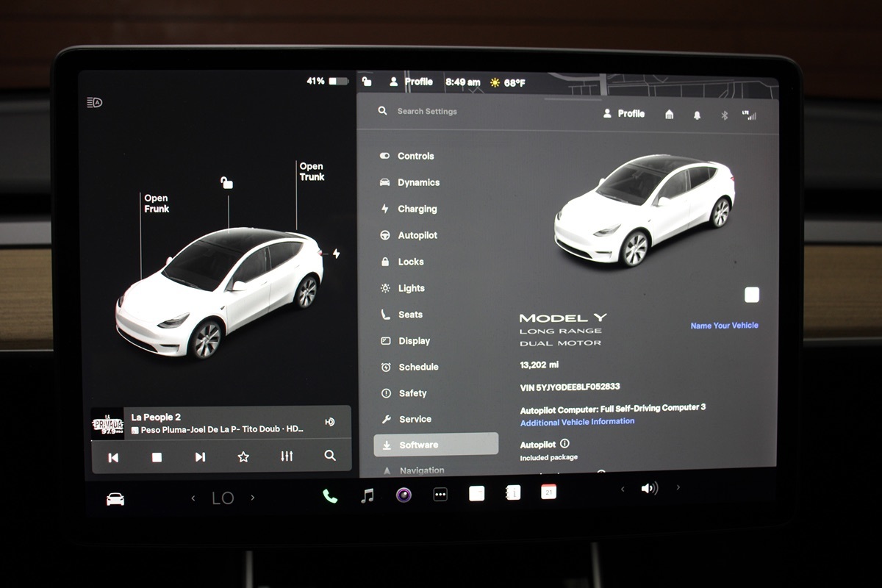The height and width of the screenshot is (588, 882).
Task: Increase temperature with right chevron
Action: tap(253, 498)
